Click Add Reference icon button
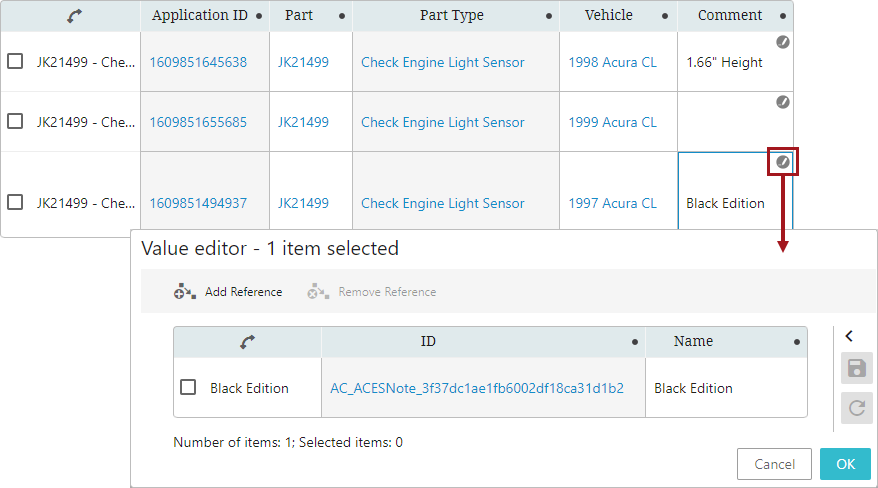Image resolution: width=878 pixels, height=488 pixels. (x=184, y=292)
